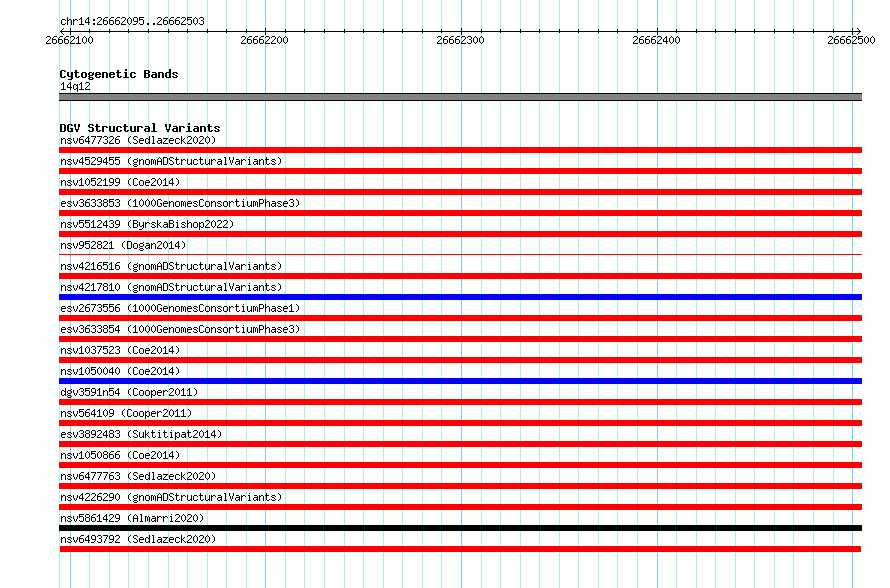
Task: Click the red bar under nsv6493792
Action: tap(460, 549)
